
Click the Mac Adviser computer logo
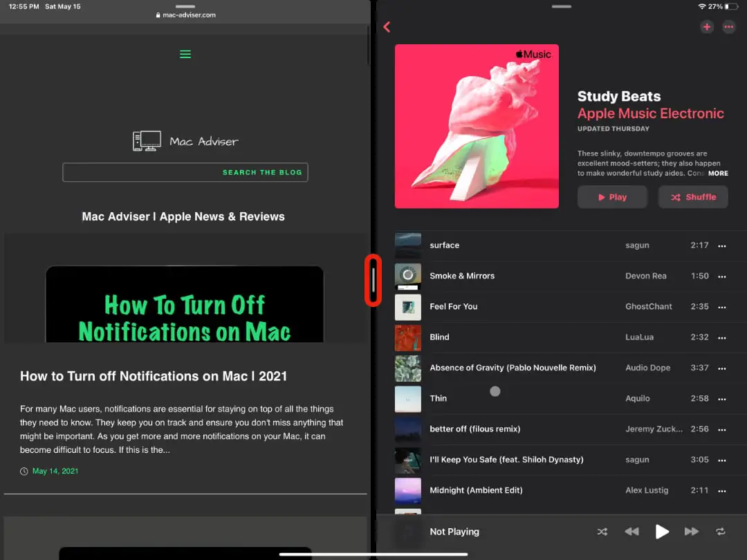click(147, 141)
